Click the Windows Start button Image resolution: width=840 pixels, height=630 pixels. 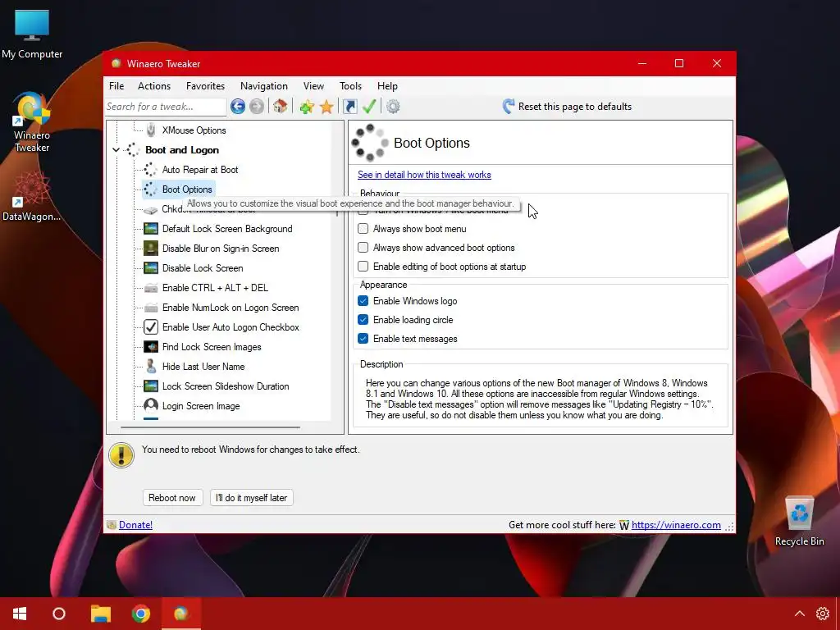(x=20, y=614)
